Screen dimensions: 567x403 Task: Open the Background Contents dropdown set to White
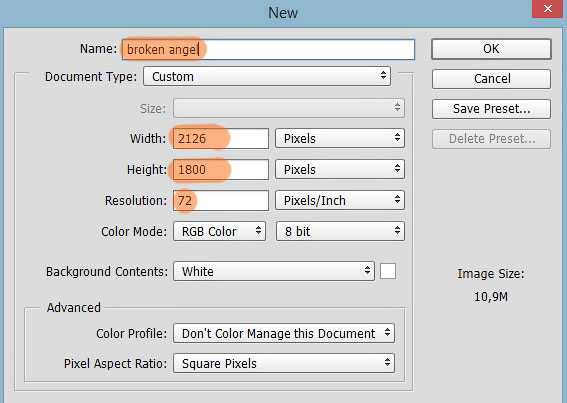click(x=273, y=271)
